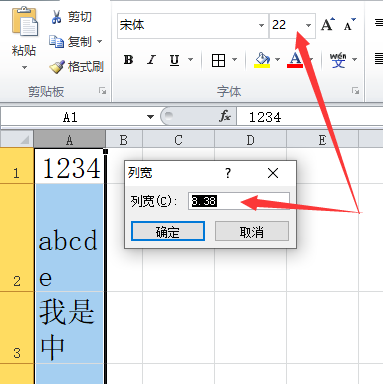This screenshot has width=383, height=384.
Task: Open the phonetic guide dropdown arrow
Action: point(354,60)
